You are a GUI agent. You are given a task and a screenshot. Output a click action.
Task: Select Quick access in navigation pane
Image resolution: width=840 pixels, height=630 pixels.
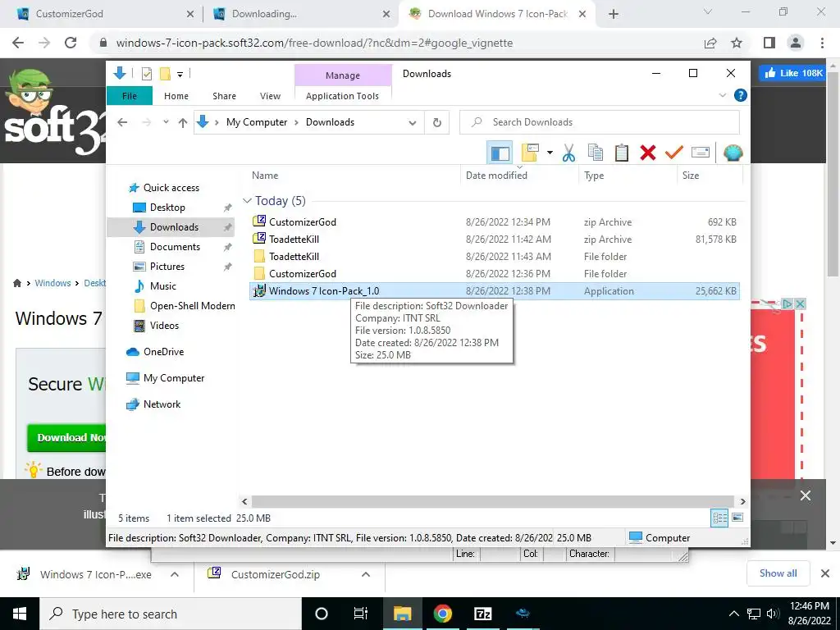[x=171, y=188]
